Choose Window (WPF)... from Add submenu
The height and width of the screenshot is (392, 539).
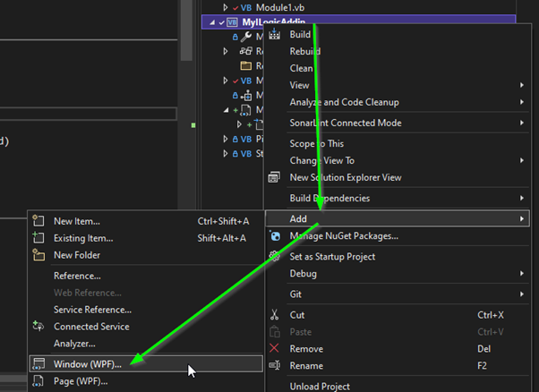point(99,363)
